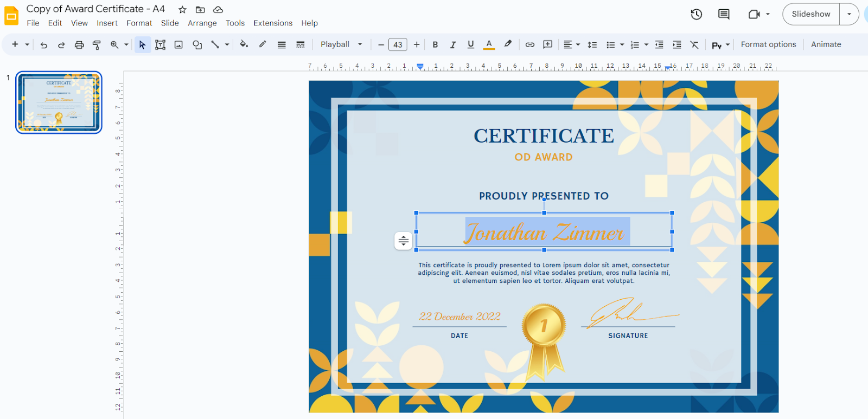This screenshot has width=868, height=419.
Task: Star the presentation
Action: [182, 10]
